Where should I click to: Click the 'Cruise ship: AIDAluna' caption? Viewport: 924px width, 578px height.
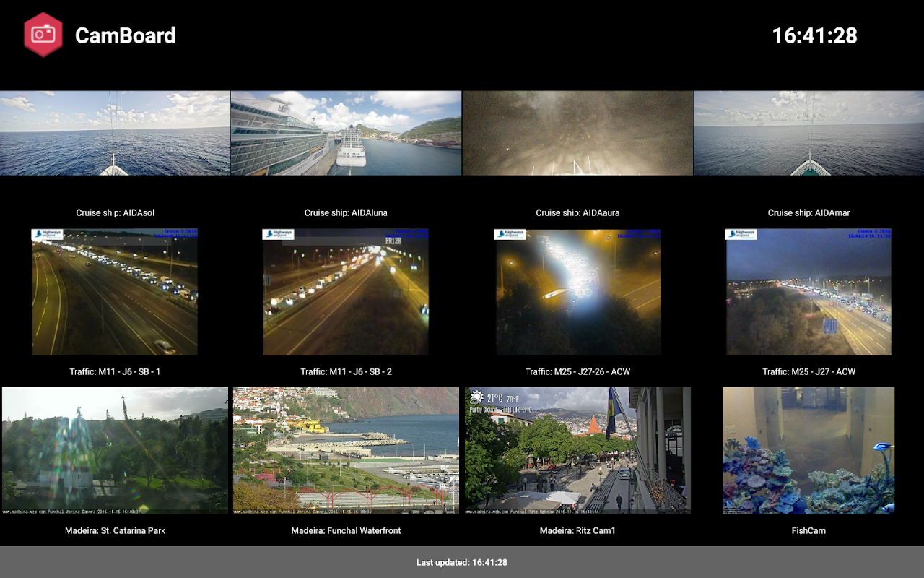pos(346,212)
